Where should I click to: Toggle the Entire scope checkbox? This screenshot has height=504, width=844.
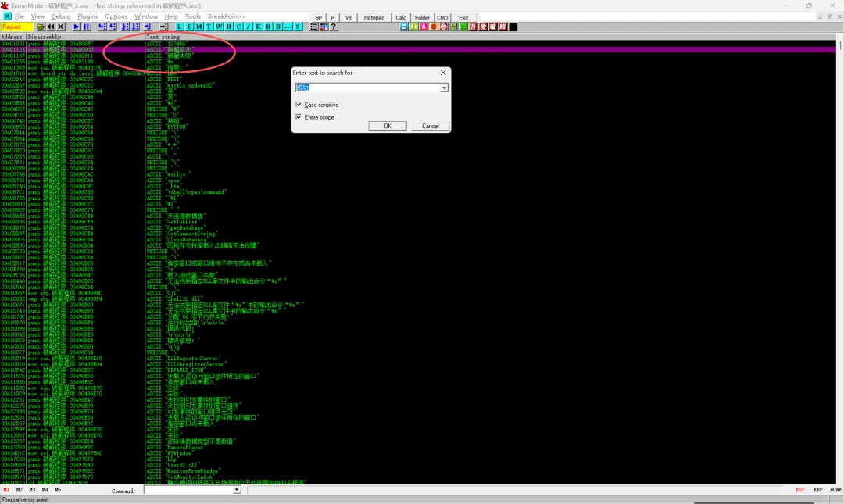299,117
